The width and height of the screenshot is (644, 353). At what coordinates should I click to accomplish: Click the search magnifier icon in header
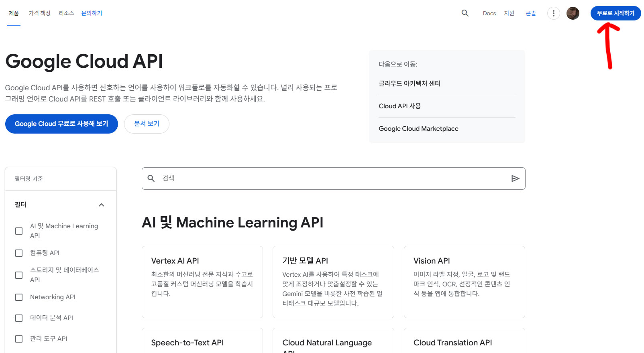click(465, 13)
